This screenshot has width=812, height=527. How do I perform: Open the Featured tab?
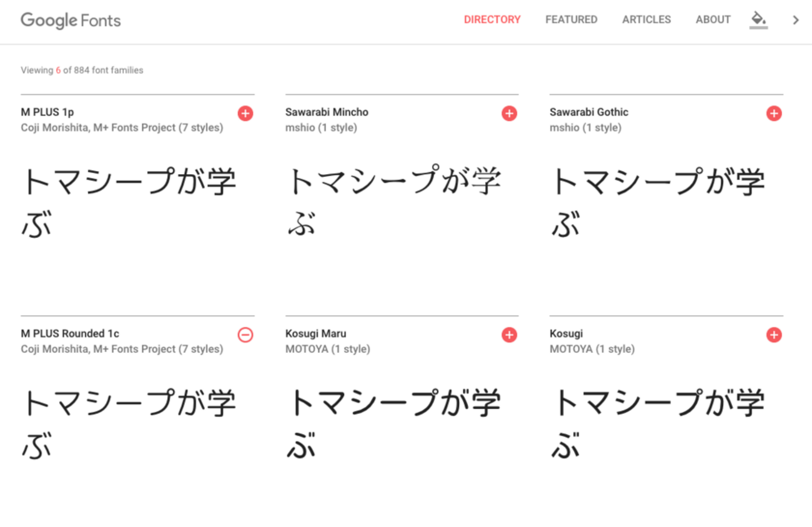pos(571,20)
